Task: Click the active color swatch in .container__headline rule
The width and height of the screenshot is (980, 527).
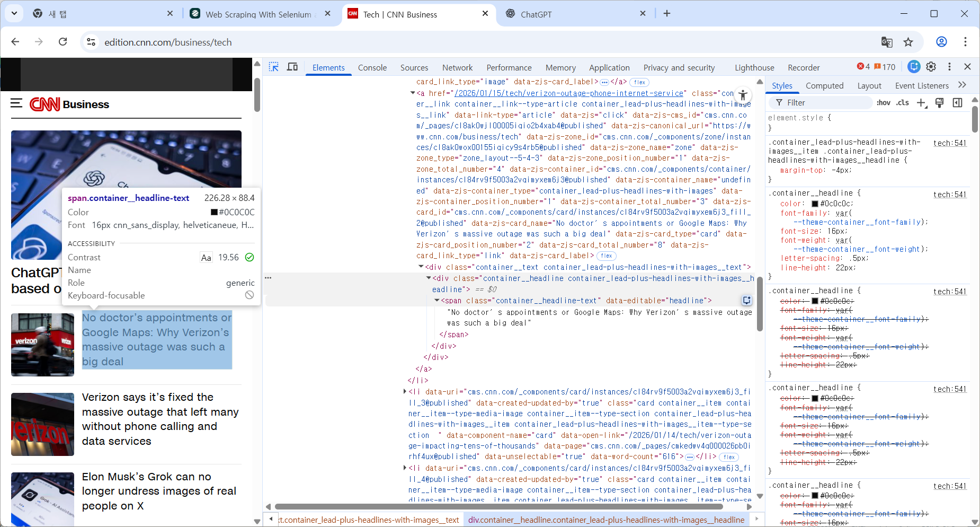Action: coord(815,204)
